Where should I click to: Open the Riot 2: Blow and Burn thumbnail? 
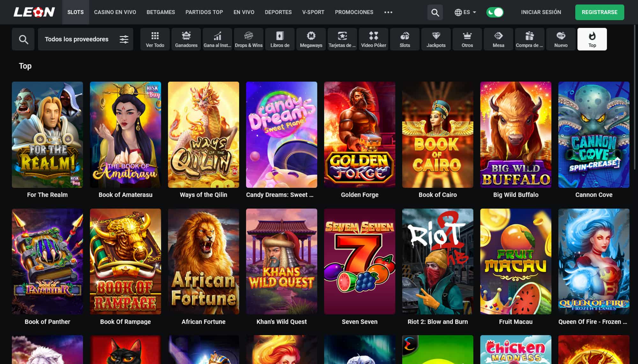(438, 261)
